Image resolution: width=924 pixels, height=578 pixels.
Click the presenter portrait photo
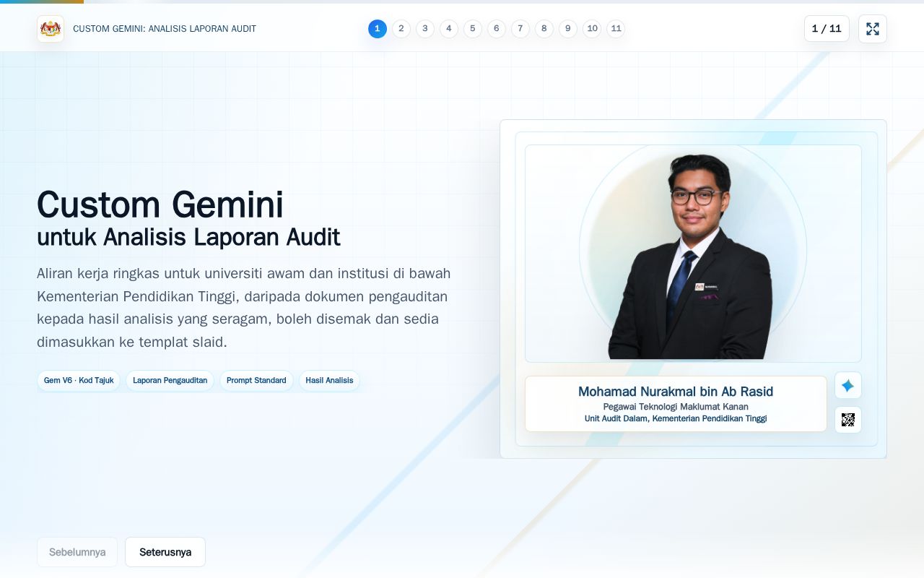(693, 254)
